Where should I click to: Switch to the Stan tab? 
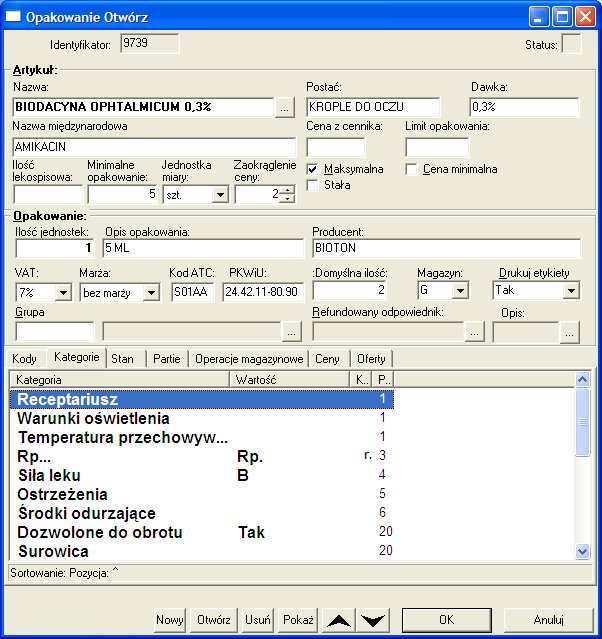[x=122, y=359]
